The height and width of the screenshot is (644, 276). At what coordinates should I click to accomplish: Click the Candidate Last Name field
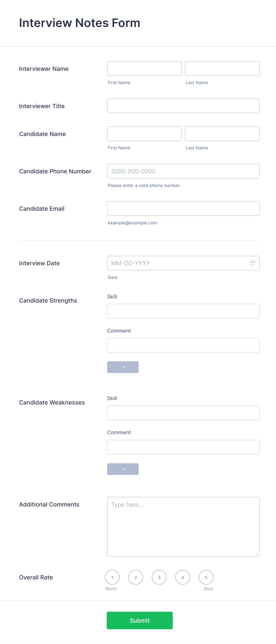[x=222, y=134]
